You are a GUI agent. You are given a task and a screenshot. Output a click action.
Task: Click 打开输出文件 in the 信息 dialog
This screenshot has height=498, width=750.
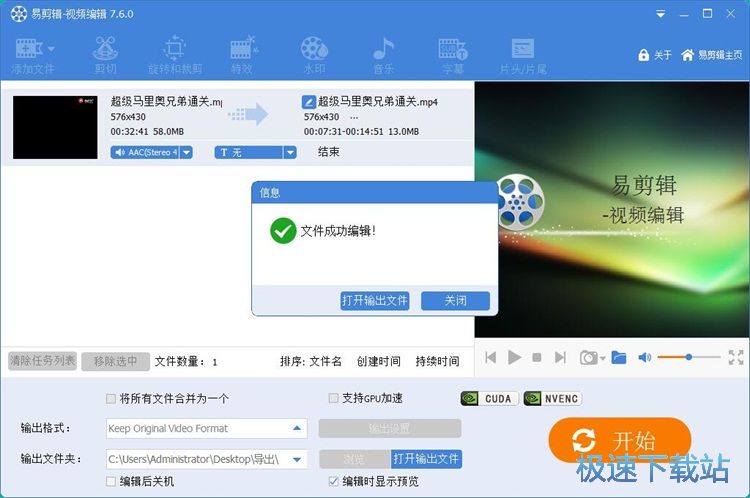click(375, 300)
